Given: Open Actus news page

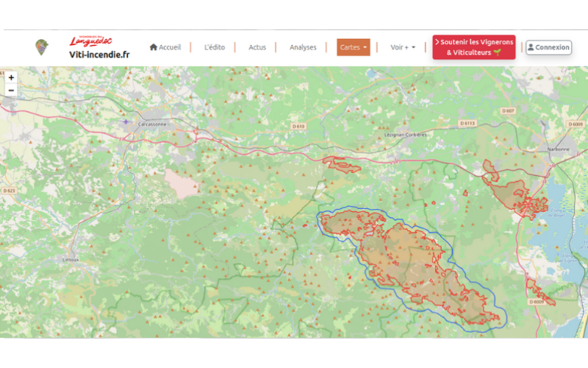Looking at the screenshot, I should click(257, 47).
